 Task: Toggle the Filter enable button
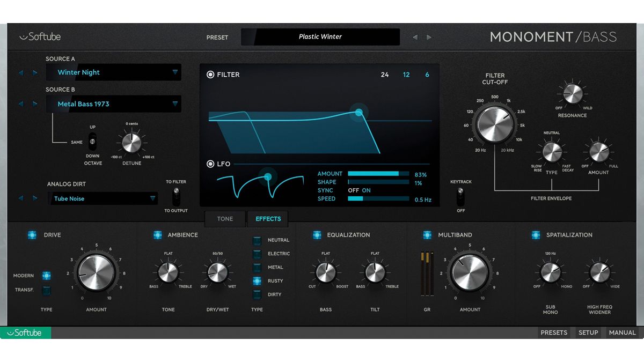point(210,75)
